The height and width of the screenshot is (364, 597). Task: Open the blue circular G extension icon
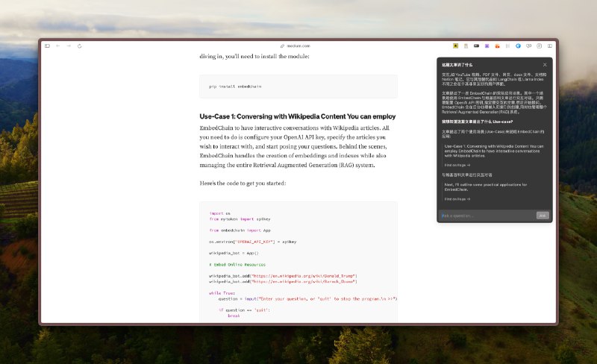pos(518,46)
